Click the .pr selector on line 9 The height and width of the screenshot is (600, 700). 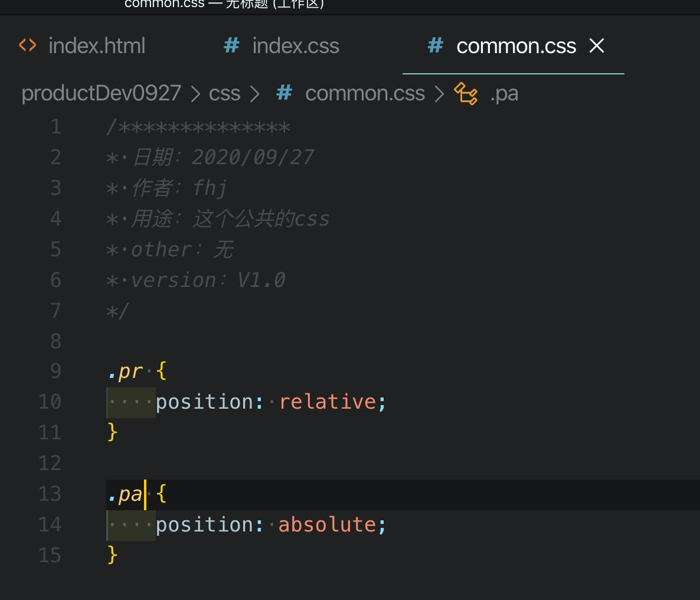pos(125,371)
